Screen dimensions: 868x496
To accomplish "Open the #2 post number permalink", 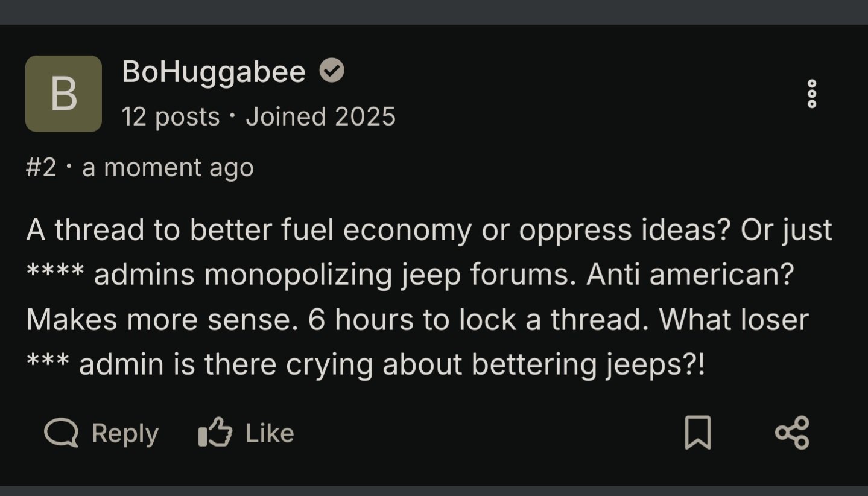I will (41, 167).
